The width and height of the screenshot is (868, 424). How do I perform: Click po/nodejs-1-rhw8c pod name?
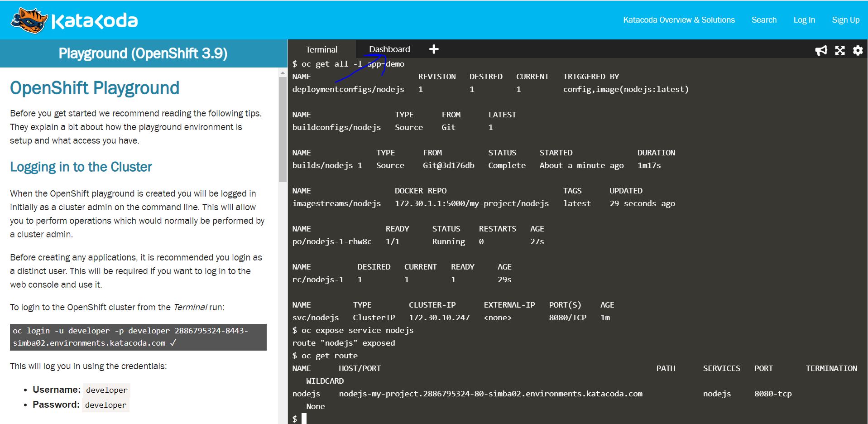click(332, 241)
